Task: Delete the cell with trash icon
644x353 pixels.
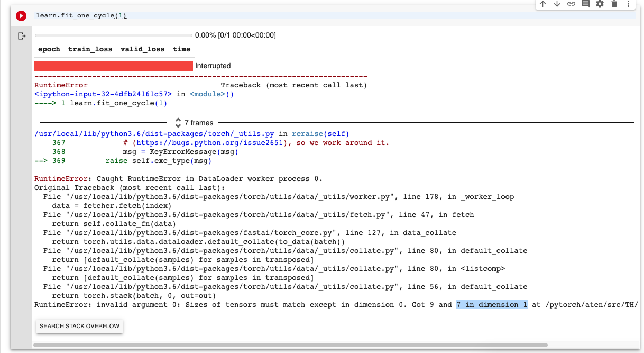Action: coord(614,4)
